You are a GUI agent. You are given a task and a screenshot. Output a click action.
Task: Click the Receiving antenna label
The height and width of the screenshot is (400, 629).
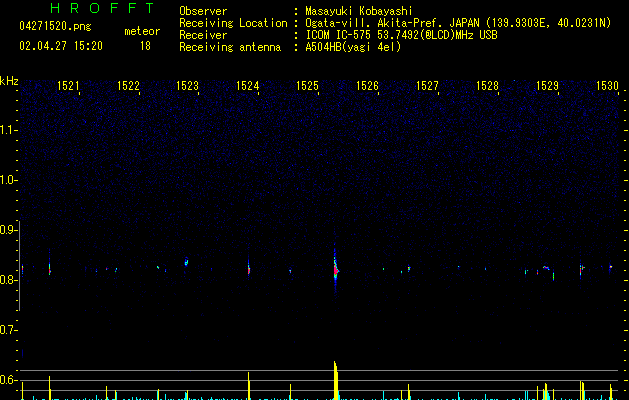click(230, 47)
